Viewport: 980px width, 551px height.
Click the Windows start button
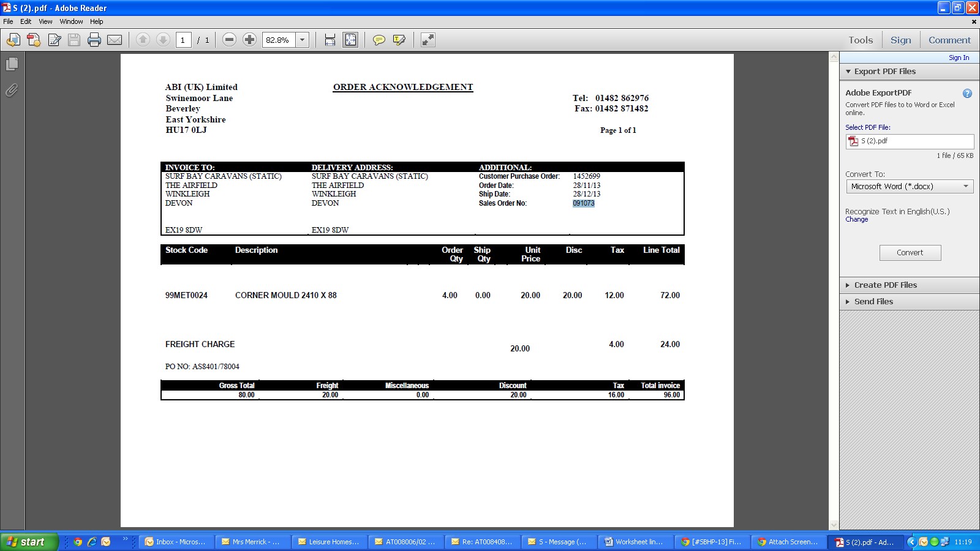point(29,542)
